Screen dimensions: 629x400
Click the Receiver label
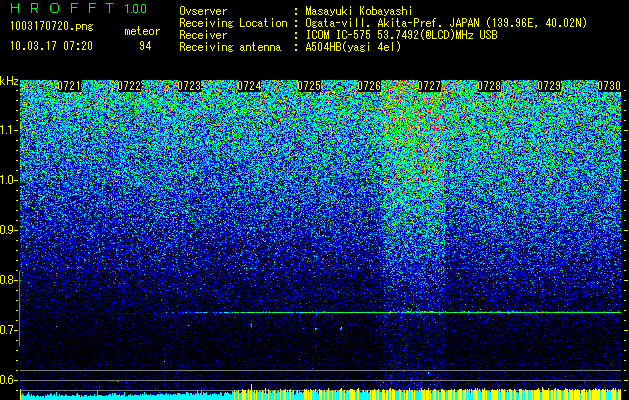(203, 35)
